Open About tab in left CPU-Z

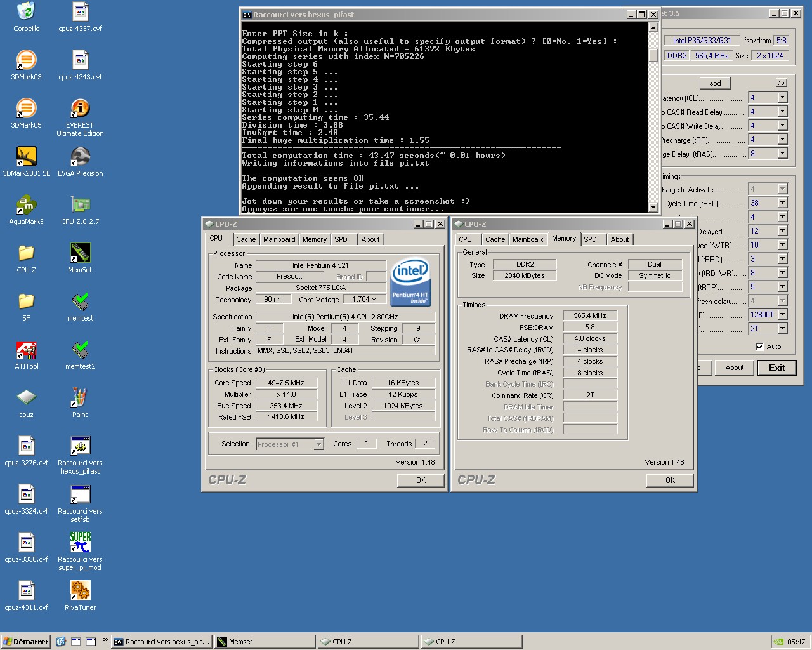(x=370, y=239)
